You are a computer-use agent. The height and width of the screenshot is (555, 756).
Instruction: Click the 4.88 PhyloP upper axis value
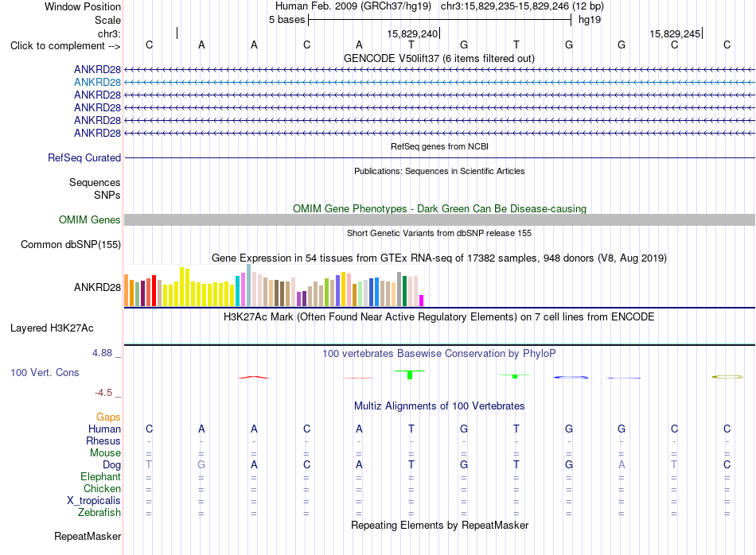102,353
